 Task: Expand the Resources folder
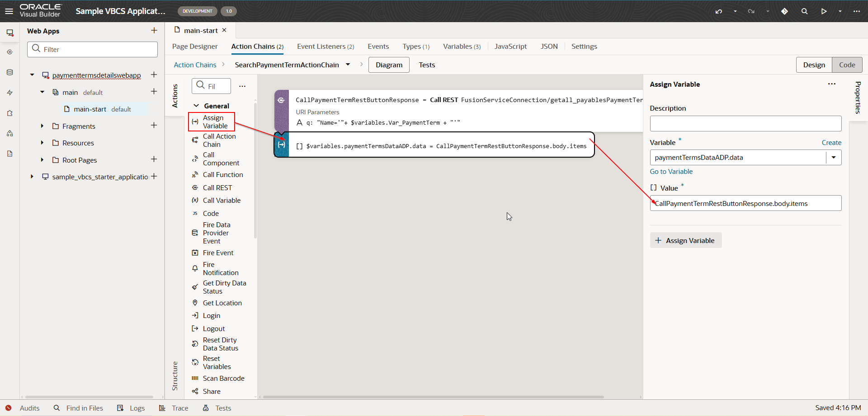tap(42, 143)
